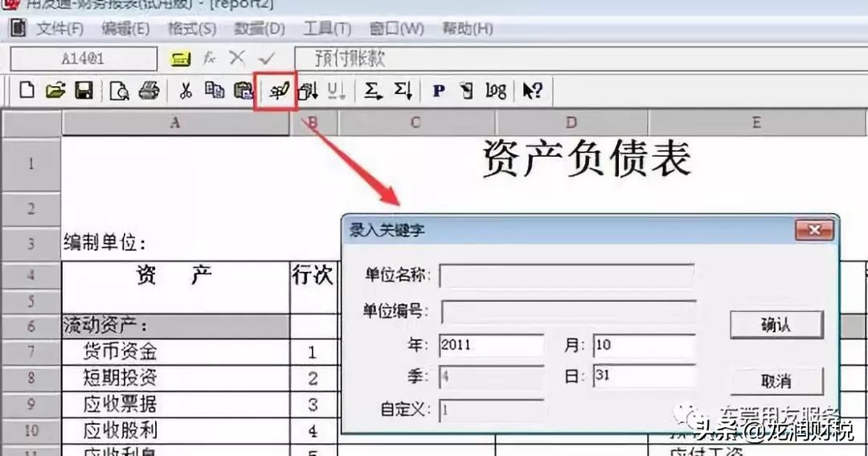Click the bold P toolbar icon
This screenshot has width=868, height=456.
439,90
